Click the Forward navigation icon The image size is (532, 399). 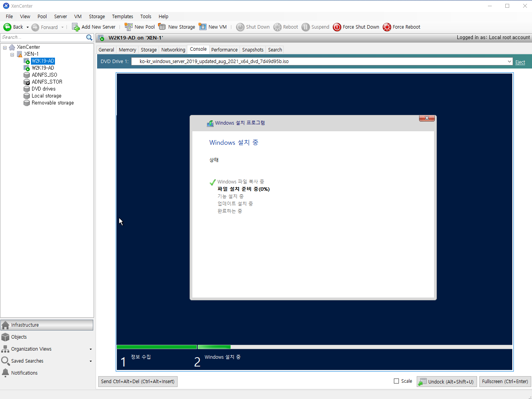pos(35,27)
